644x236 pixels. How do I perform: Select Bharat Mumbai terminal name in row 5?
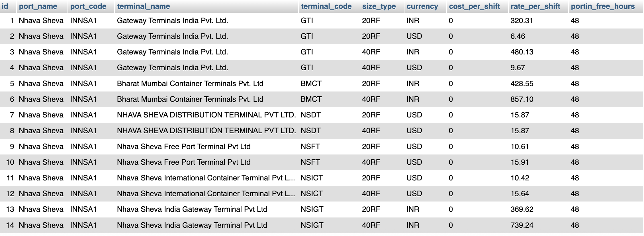[190, 84]
